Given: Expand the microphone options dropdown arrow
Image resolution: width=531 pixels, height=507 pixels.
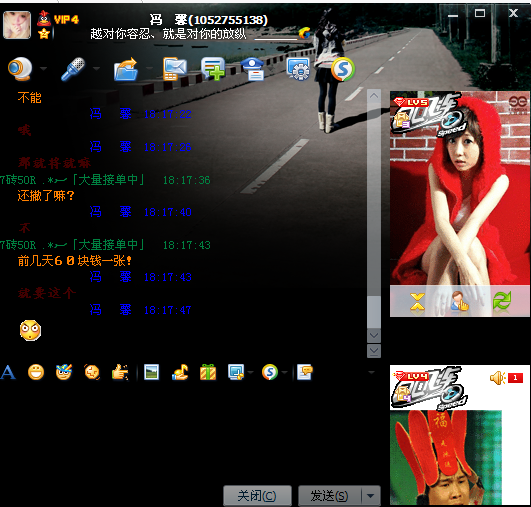Looking at the screenshot, I should (97, 69).
